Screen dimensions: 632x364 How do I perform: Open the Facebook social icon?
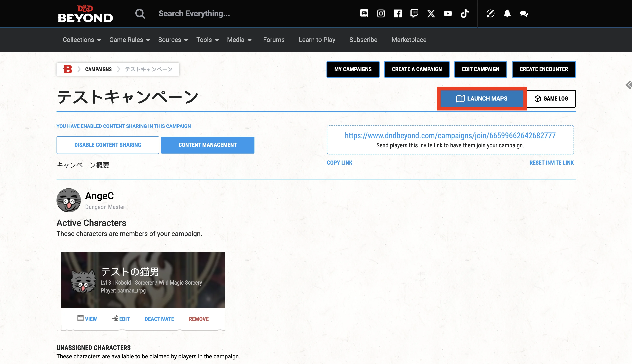[x=397, y=13]
